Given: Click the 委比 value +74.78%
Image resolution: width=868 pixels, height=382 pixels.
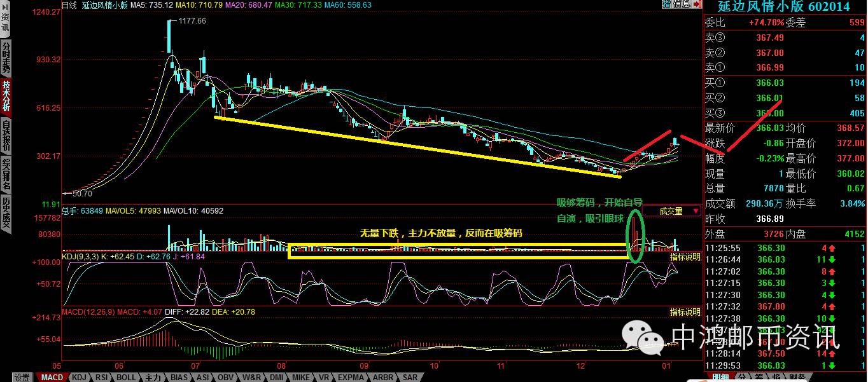Looking at the screenshot, I should (766, 22).
